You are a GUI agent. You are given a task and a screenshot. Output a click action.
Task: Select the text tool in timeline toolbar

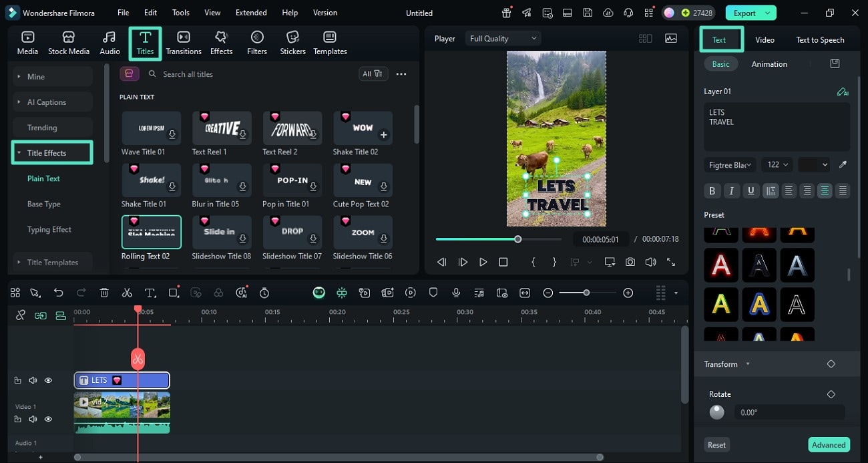[151, 293]
